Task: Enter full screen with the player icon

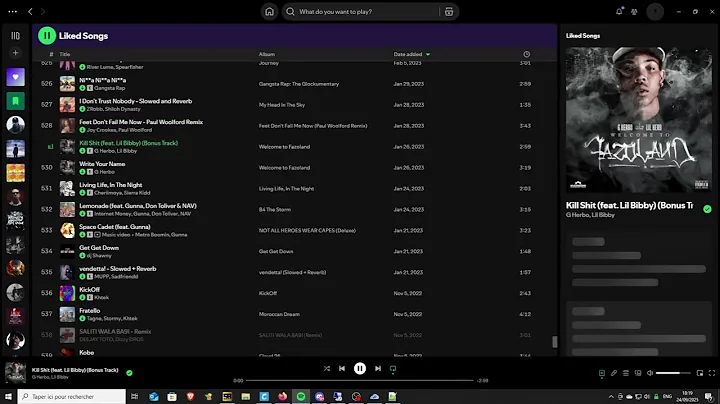Action: [712, 373]
